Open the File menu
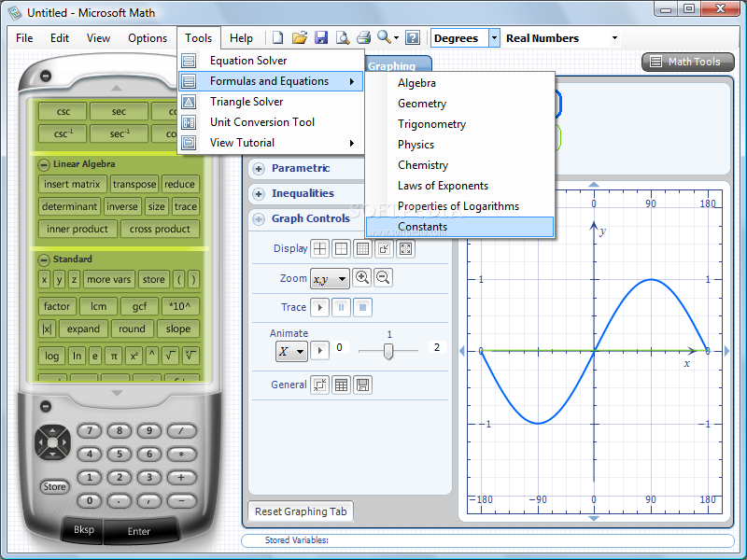The height and width of the screenshot is (560, 747). click(24, 38)
